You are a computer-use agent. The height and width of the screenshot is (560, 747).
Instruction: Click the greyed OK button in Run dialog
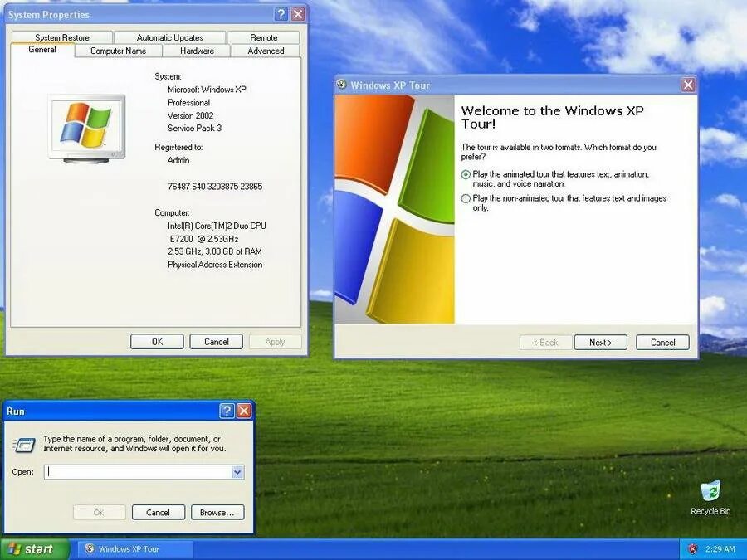tap(99, 513)
